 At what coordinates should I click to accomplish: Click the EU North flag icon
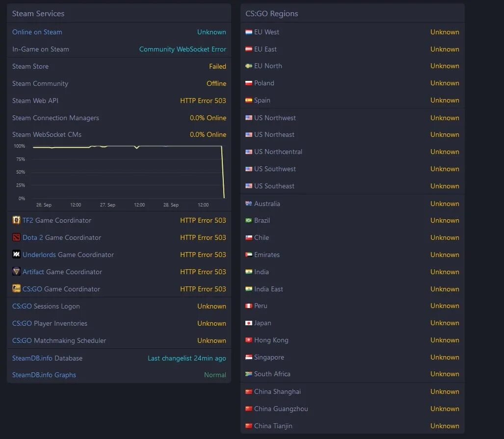point(248,66)
